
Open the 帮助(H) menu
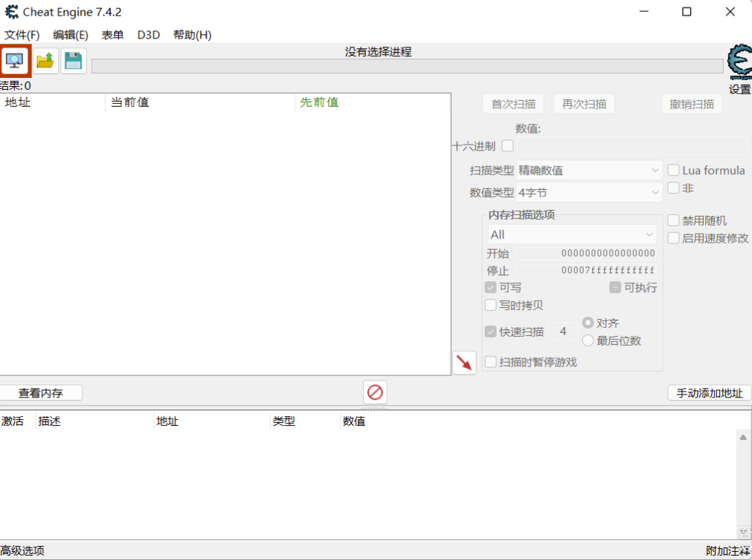click(x=192, y=35)
